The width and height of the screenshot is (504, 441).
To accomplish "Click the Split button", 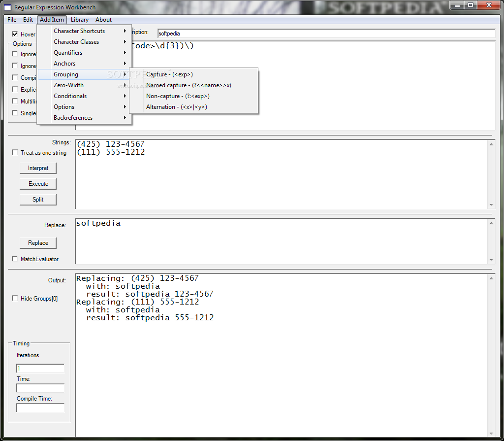I will coord(38,200).
